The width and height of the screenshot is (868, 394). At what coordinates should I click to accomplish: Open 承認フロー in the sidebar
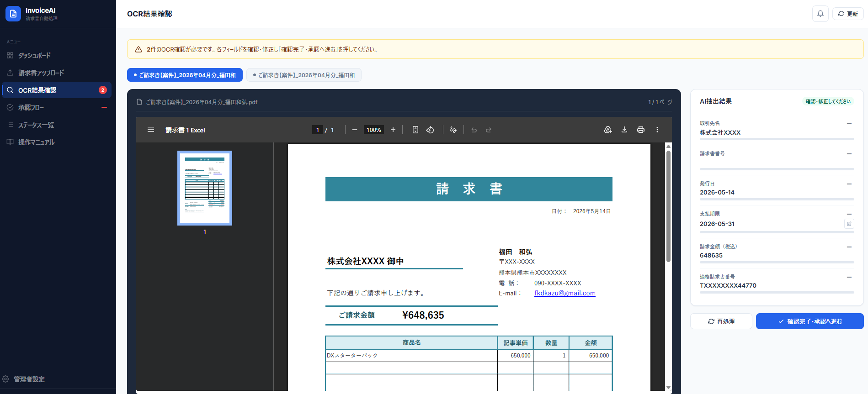(56, 107)
